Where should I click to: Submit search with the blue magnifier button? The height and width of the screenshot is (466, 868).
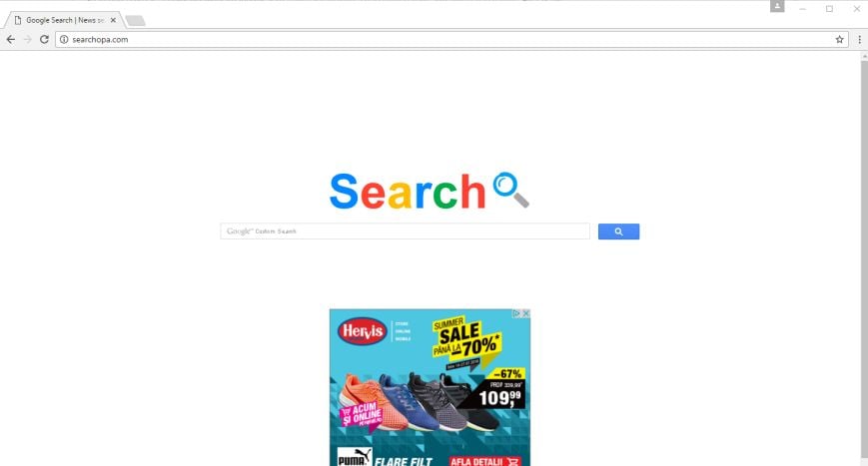coord(618,232)
